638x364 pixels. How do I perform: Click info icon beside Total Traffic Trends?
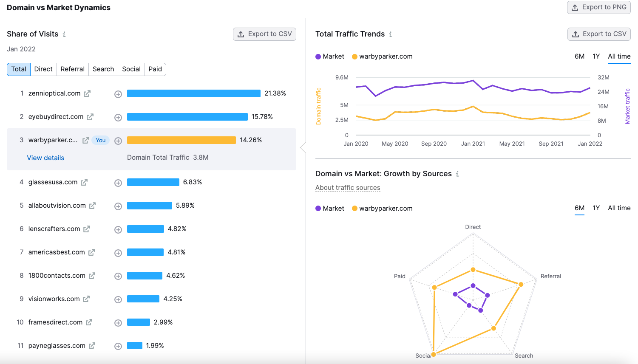pyautogui.click(x=390, y=34)
